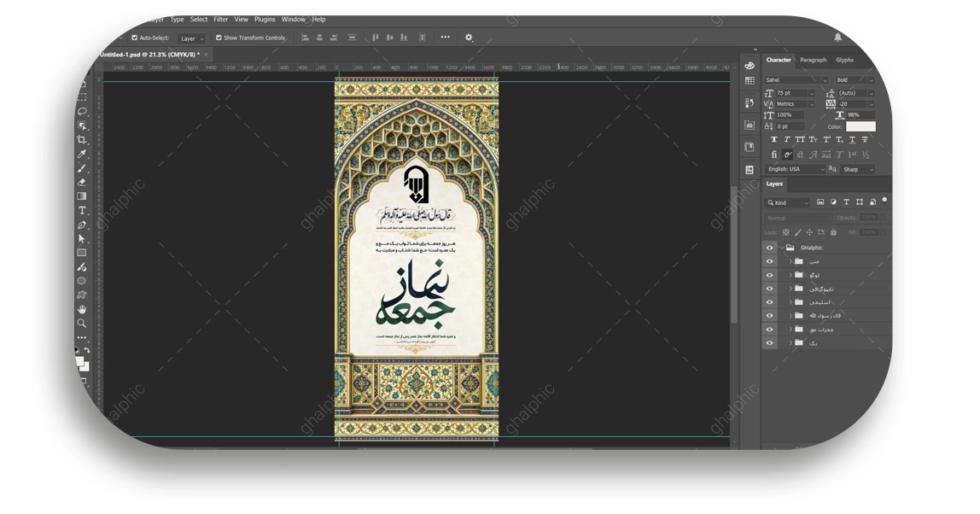Toggle the Auto-Select checkbox
The image size is (980, 514).
pyautogui.click(x=134, y=38)
